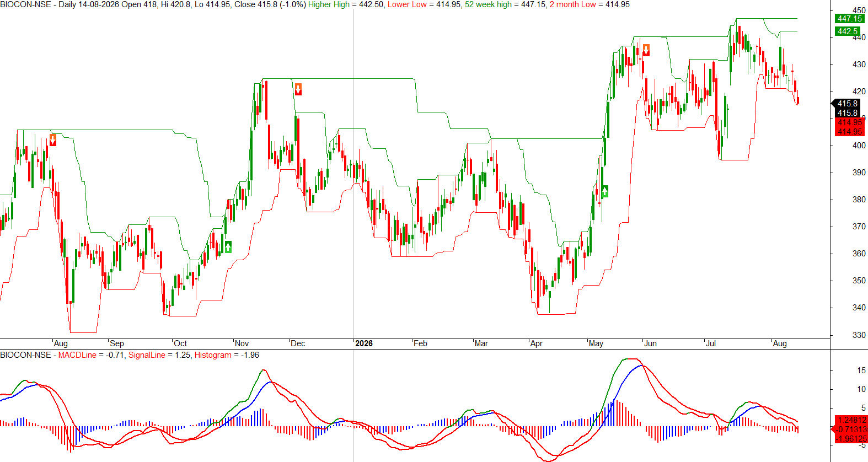Click the 15 value on the MACD axis

tap(861, 370)
